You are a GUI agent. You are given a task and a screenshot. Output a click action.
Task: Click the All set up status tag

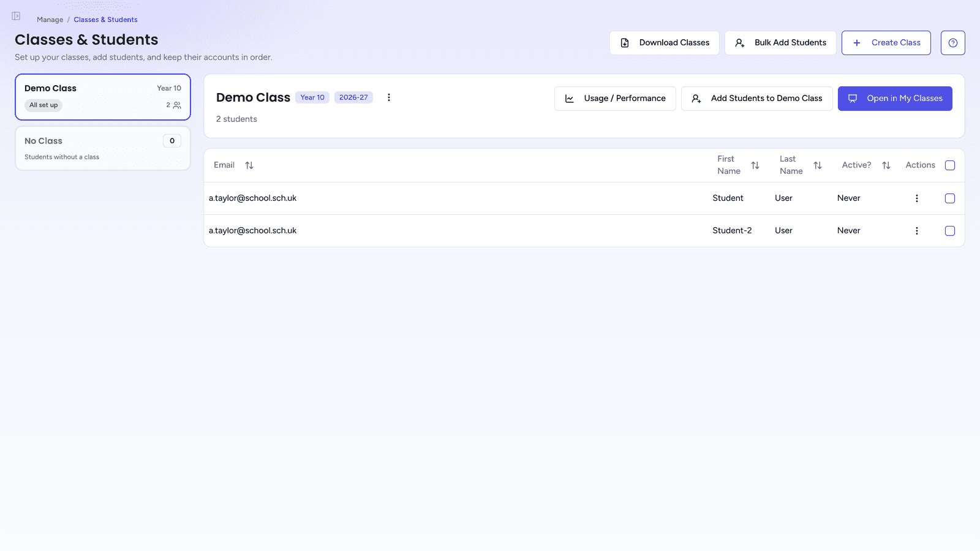(x=43, y=105)
